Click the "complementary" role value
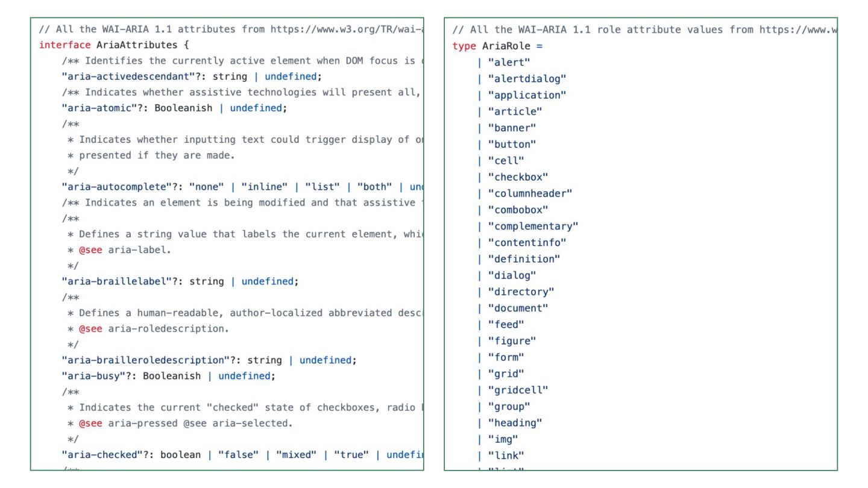This screenshot has height=488, width=868. click(533, 227)
